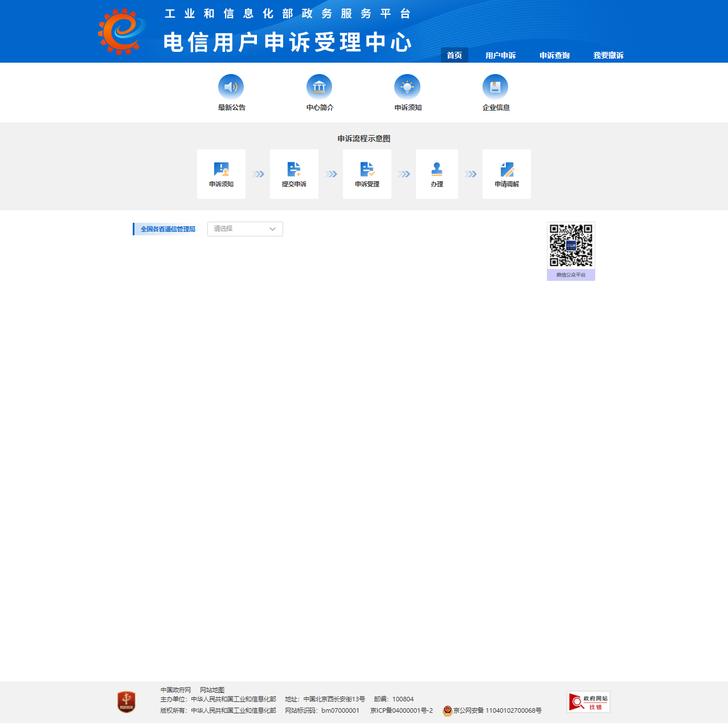The height and width of the screenshot is (723, 728).
Task: Click the 申诉受理 step icon
Action: coord(367,170)
